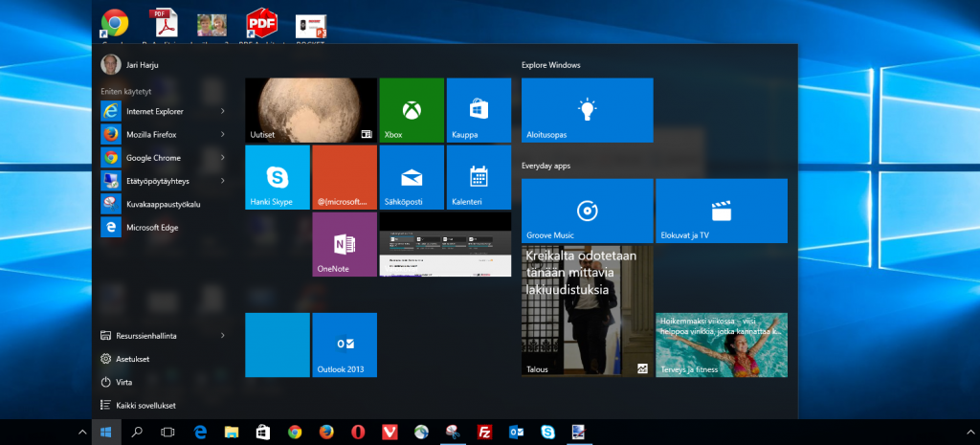Screen dimensions: 980x445
Task: Click the green globe taskbar icon
Action: point(421,432)
